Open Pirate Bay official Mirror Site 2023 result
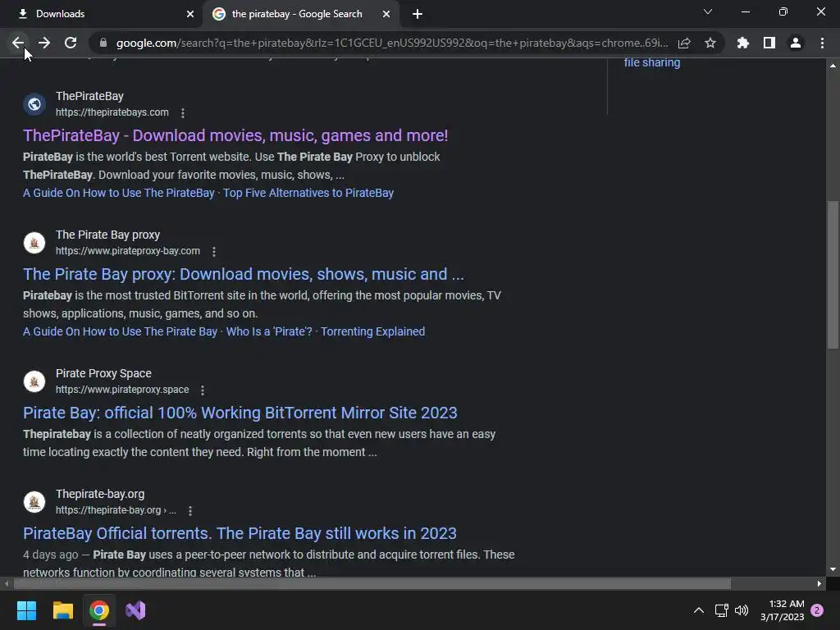Screen dimensions: 840x630 click(x=240, y=413)
